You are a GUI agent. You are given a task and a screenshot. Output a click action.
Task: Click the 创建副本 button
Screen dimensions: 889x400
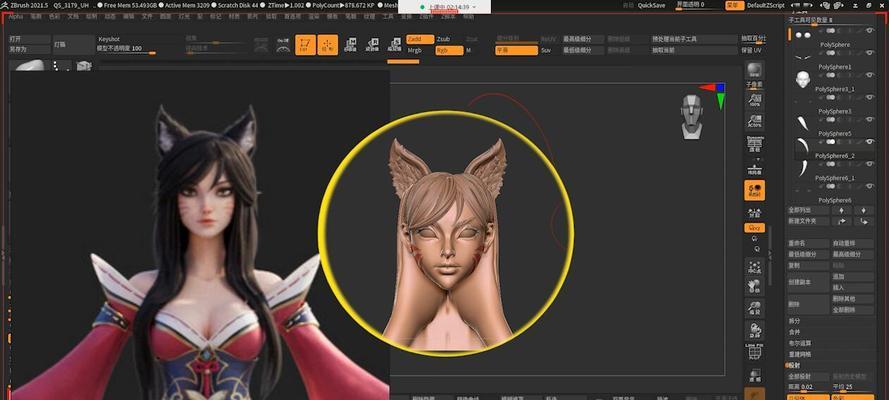coord(808,282)
